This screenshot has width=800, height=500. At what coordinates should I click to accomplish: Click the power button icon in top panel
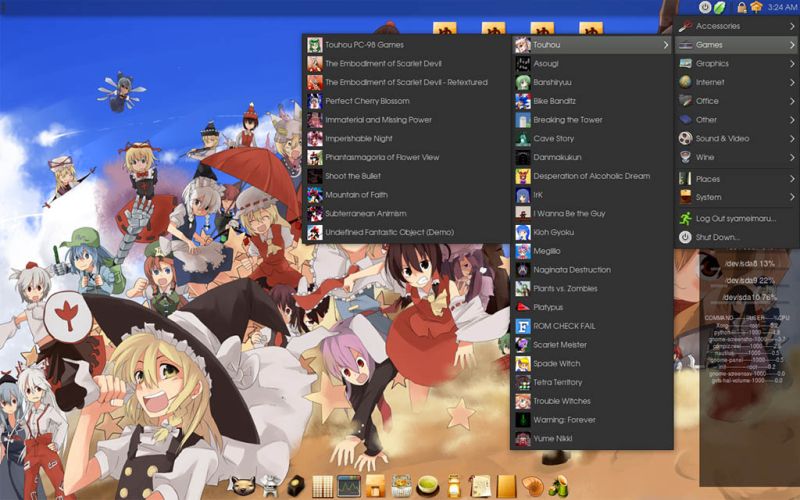(705, 7)
